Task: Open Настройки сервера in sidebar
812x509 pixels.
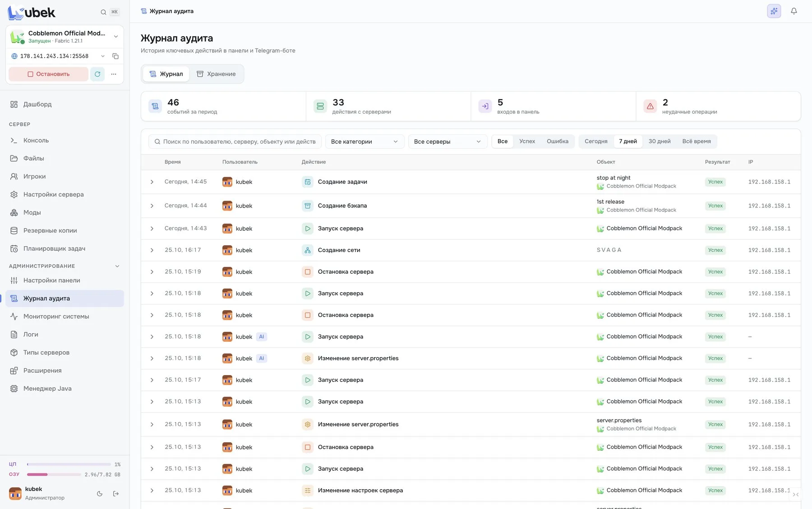Action: point(65,194)
